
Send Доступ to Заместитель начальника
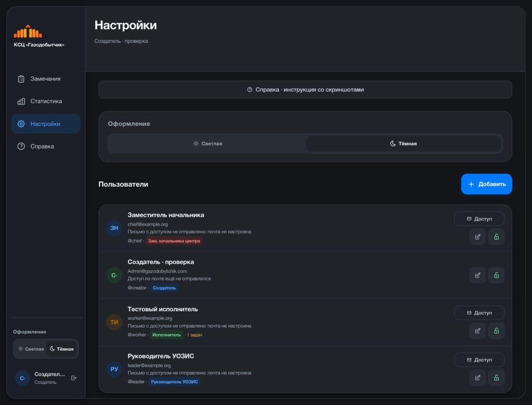[479, 219]
